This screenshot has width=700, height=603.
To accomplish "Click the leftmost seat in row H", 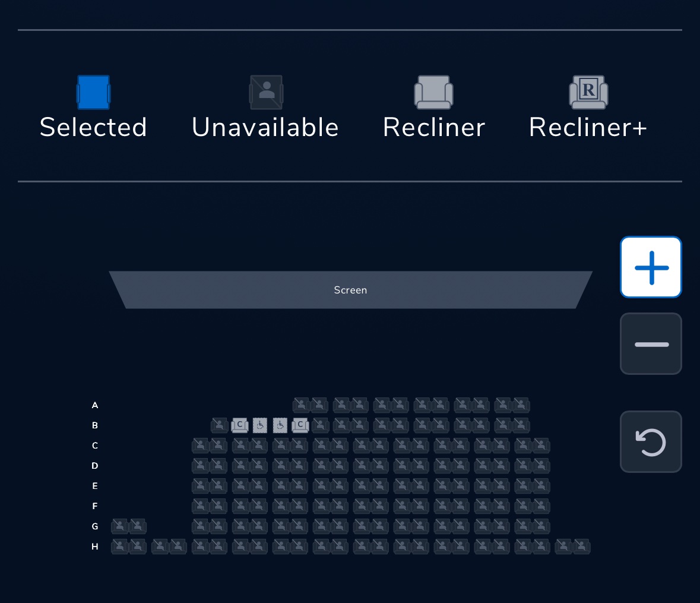I will tap(120, 547).
